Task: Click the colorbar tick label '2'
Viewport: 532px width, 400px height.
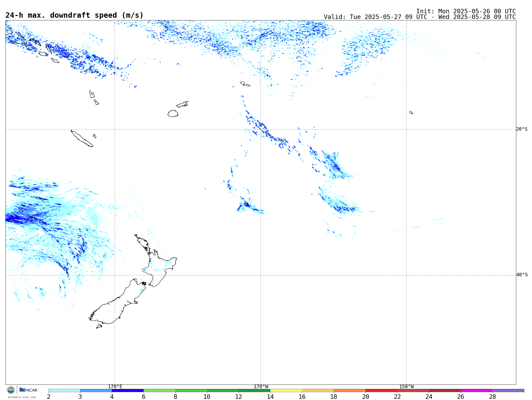Action: coord(49,397)
